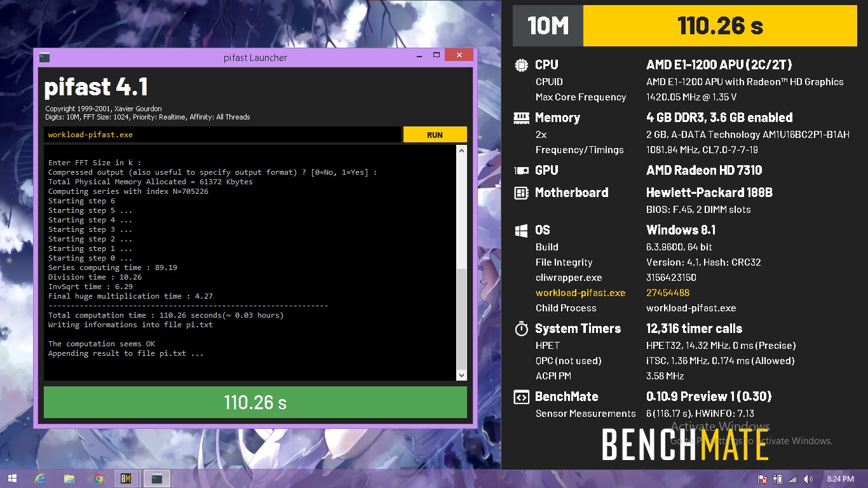Click Version: 4.1, Hash: CRC32 text
868x488 pixels.
click(x=703, y=262)
